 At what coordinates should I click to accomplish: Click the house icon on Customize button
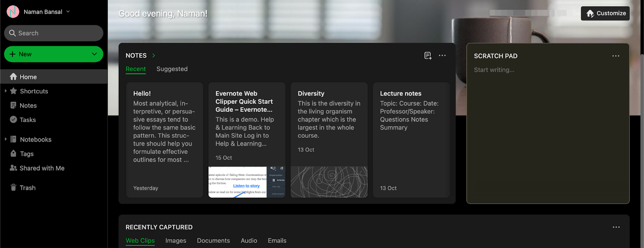pyautogui.click(x=590, y=13)
